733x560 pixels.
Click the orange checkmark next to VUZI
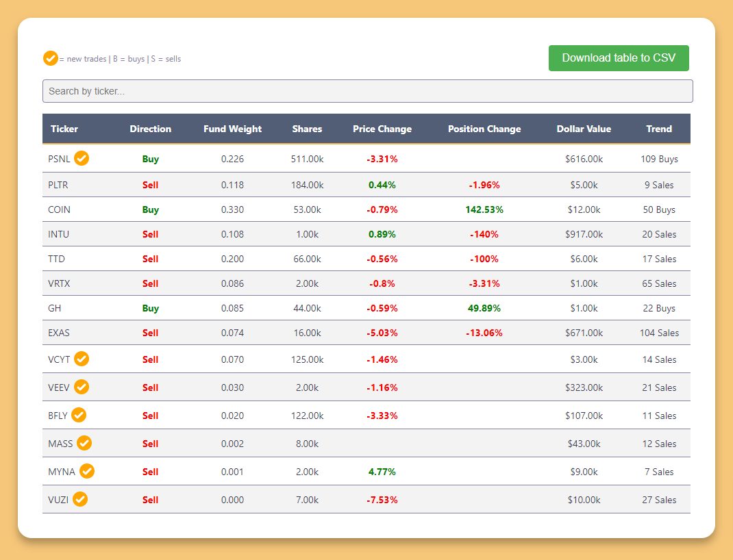click(x=80, y=499)
